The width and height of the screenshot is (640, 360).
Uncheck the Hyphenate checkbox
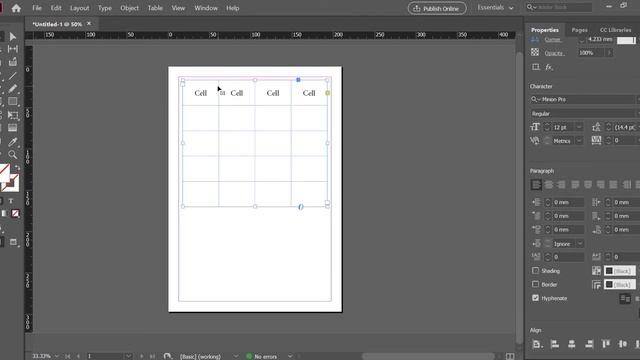(536, 298)
